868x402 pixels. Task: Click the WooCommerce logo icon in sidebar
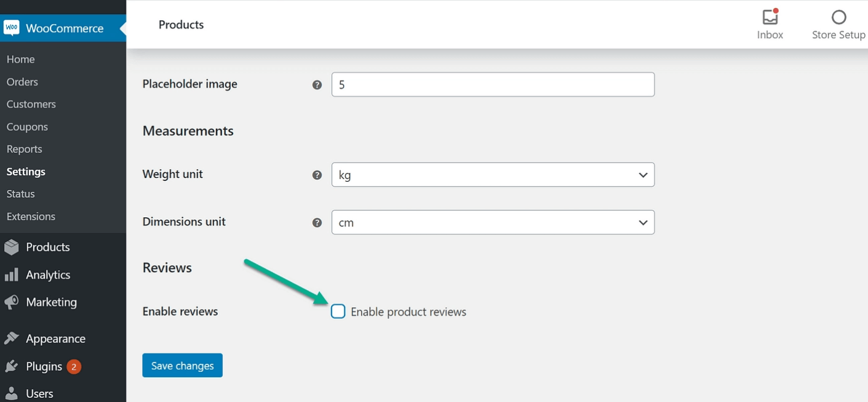coord(12,28)
